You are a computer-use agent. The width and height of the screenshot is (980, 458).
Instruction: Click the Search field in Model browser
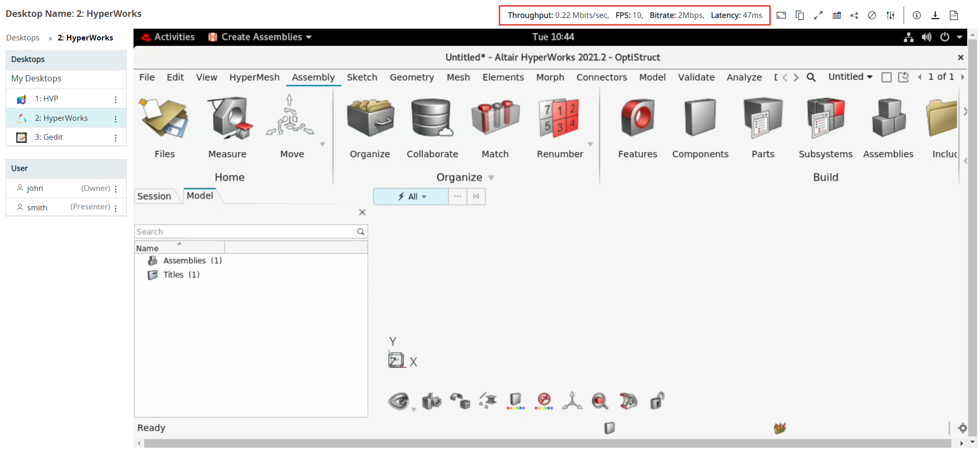click(x=251, y=232)
